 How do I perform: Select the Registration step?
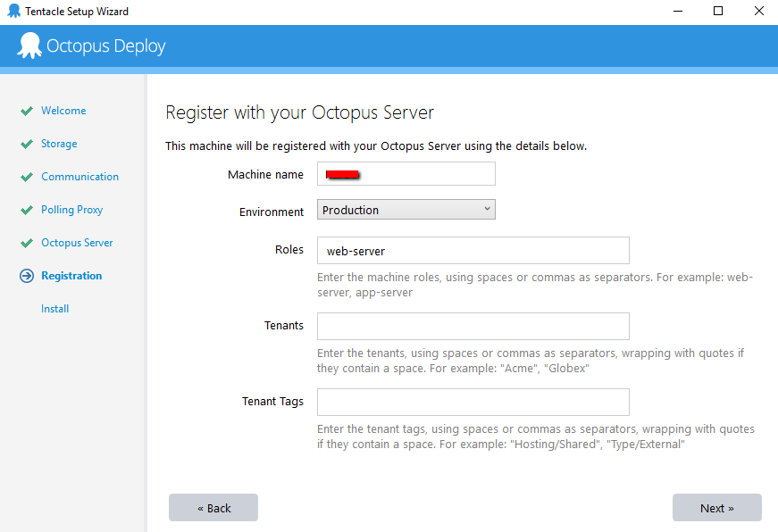point(71,276)
